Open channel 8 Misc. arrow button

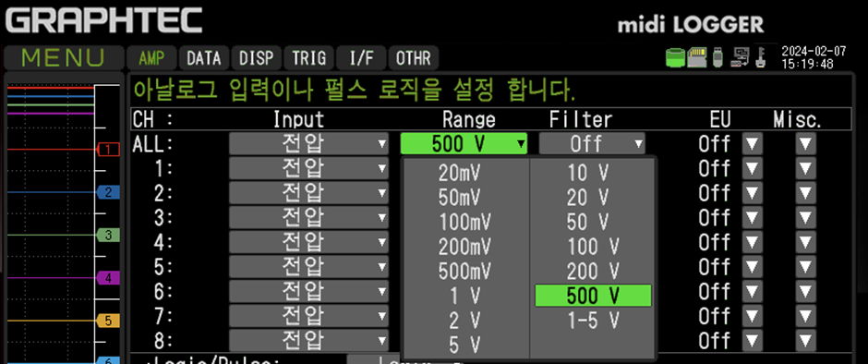805,341
